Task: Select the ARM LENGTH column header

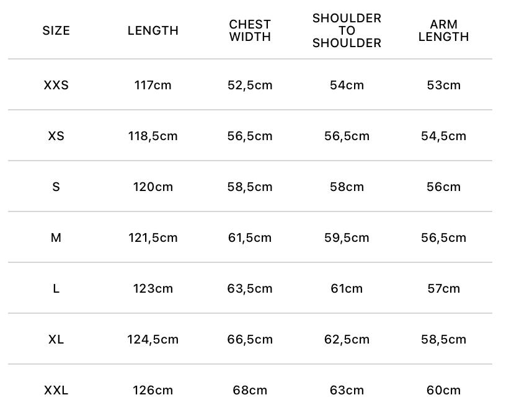Action: click(x=443, y=30)
